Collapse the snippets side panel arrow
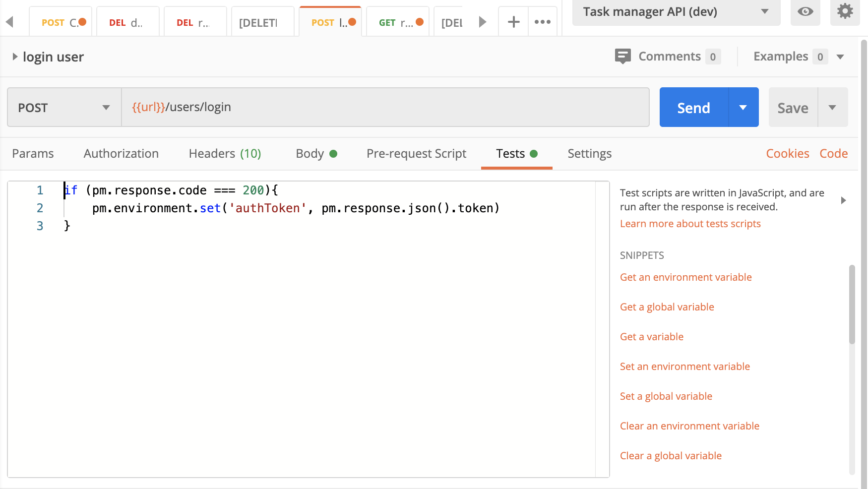The image size is (868, 489). pyautogui.click(x=843, y=200)
